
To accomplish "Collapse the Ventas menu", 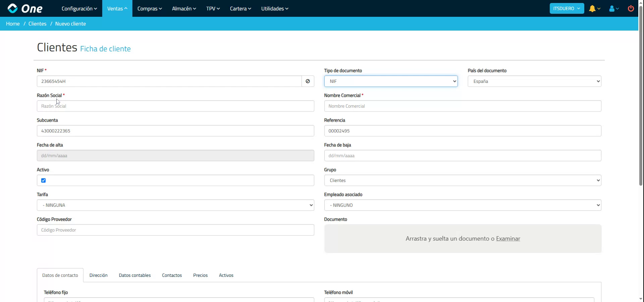I will tap(117, 8).
